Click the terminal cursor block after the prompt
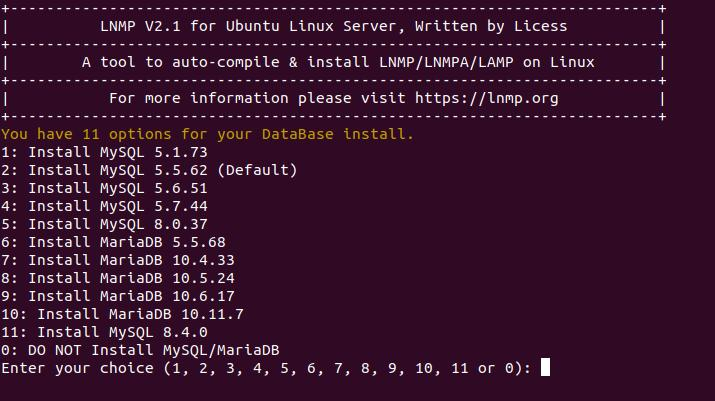 pos(545,368)
